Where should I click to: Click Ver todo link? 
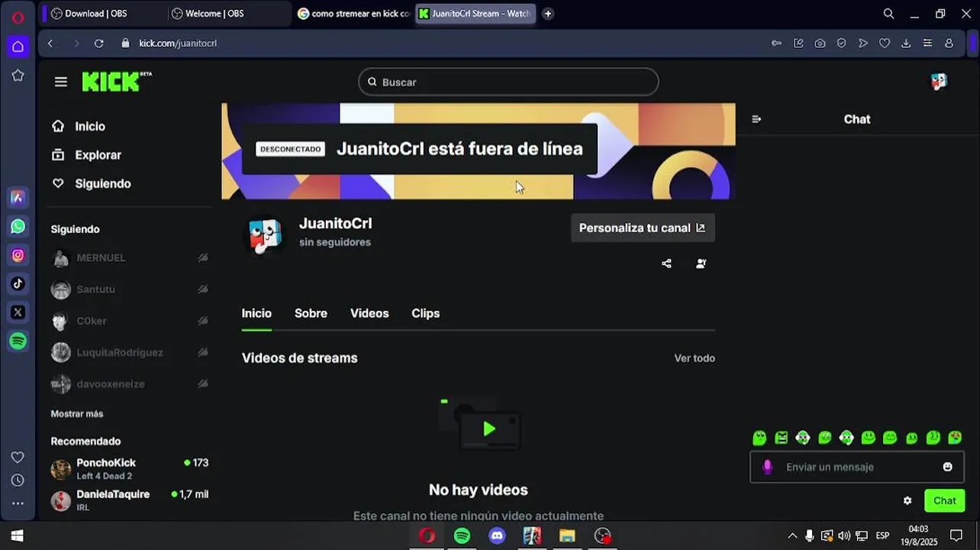pos(695,358)
